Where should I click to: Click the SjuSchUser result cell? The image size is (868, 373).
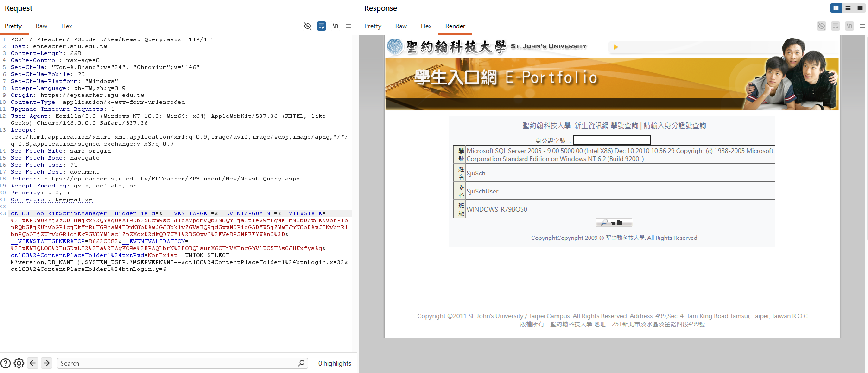tap(620, 191)
